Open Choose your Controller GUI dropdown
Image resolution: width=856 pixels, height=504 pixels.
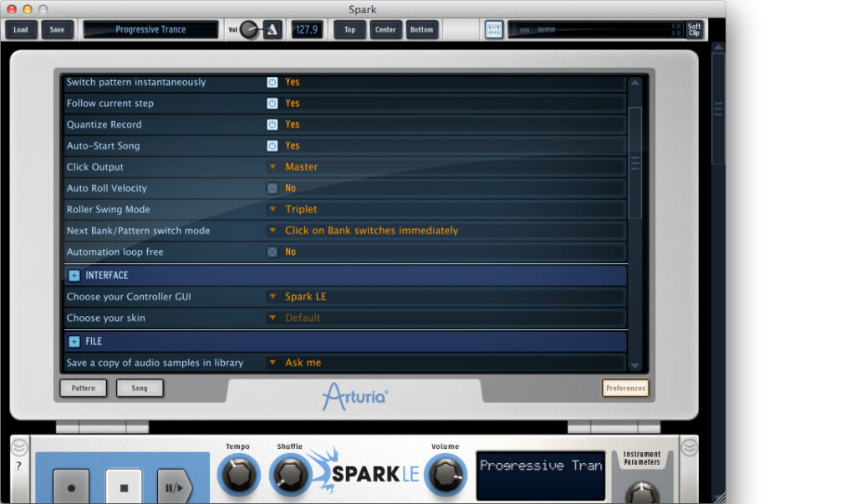pos(273,297)
